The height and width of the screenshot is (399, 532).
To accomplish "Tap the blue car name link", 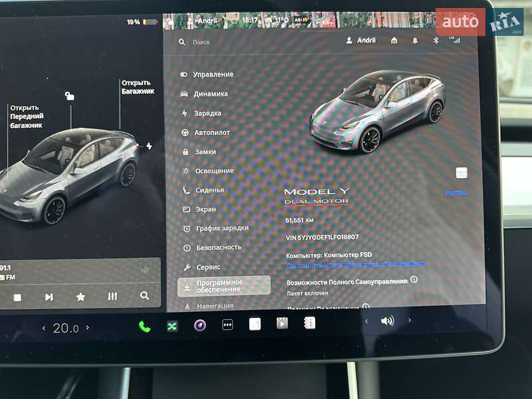I will point(456,193).
